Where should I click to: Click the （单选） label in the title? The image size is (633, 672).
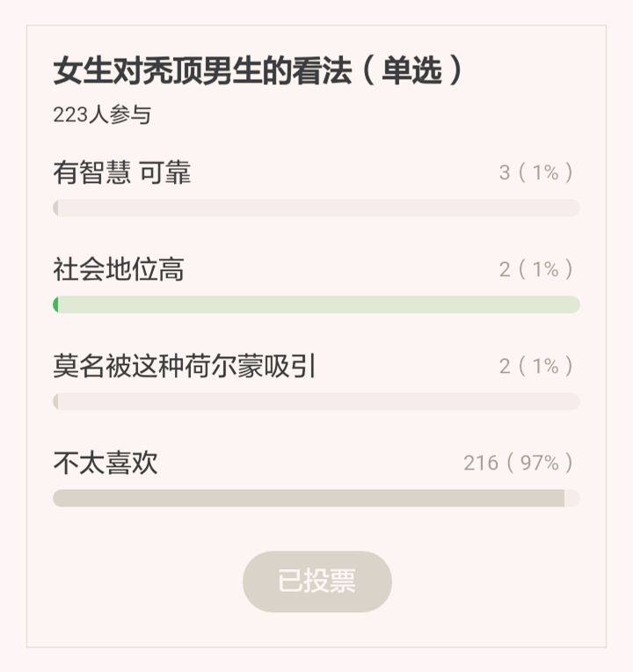tap(411, 72)
